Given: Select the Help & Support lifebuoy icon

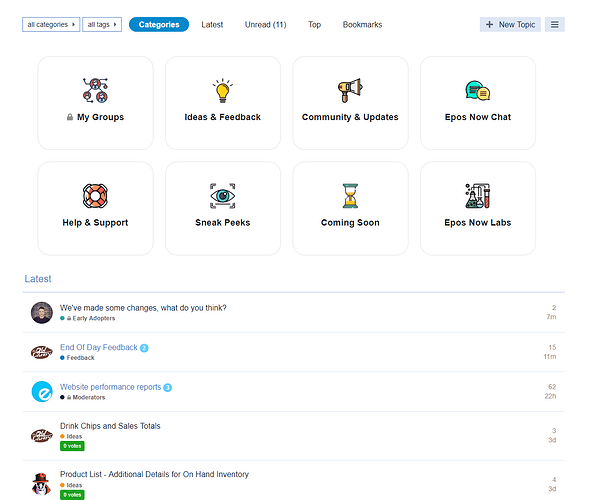Looking at the screenshot, I should click(95, 196).
